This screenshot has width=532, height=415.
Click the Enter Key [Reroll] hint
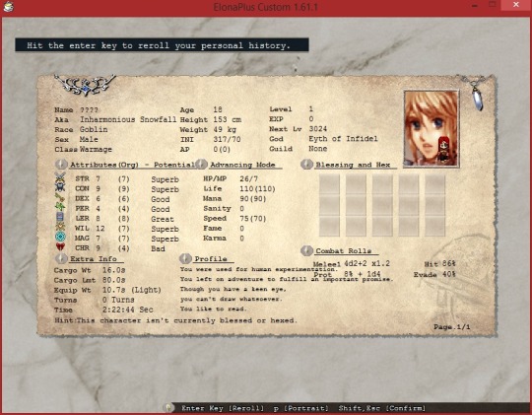223,408
